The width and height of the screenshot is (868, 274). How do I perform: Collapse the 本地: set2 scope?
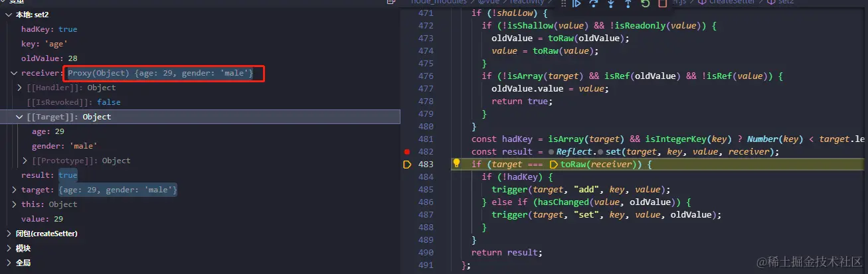tap(9, 15)
